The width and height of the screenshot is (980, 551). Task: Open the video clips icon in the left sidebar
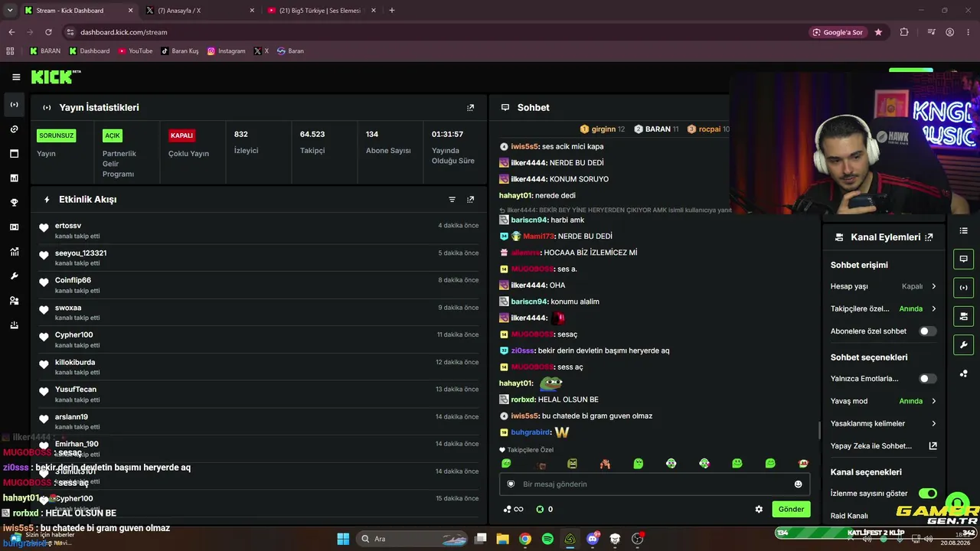[14, 227]
